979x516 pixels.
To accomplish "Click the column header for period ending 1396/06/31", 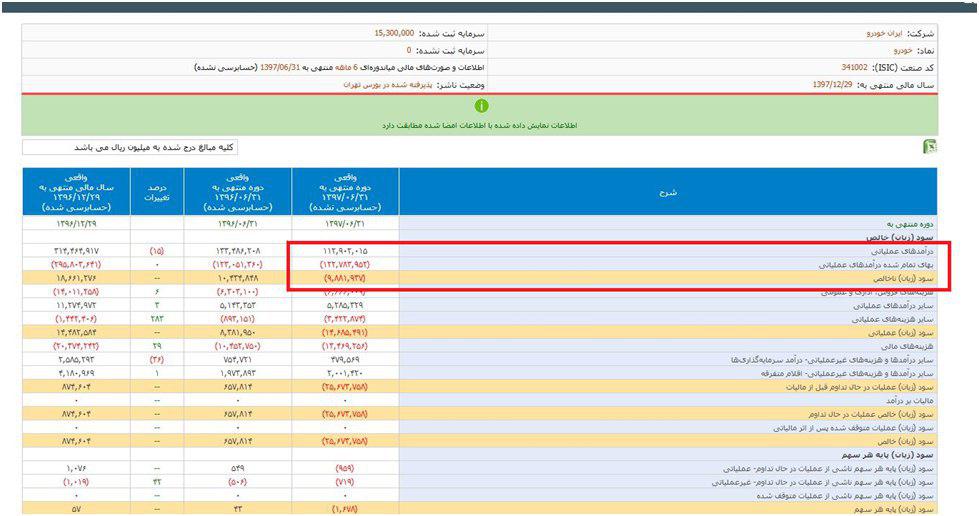I will click(238, 192).
